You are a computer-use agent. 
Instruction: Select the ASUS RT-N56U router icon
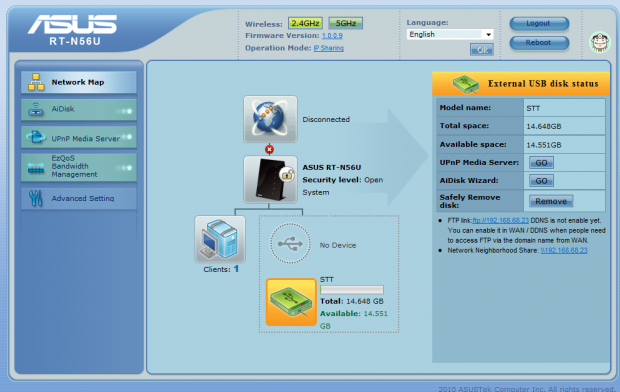point(270,179)
